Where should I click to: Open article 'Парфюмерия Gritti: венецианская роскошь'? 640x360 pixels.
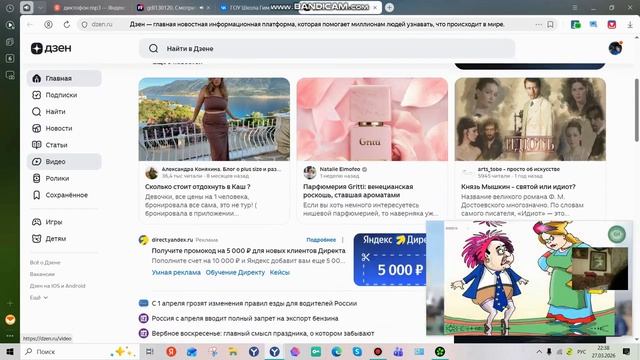358,191
